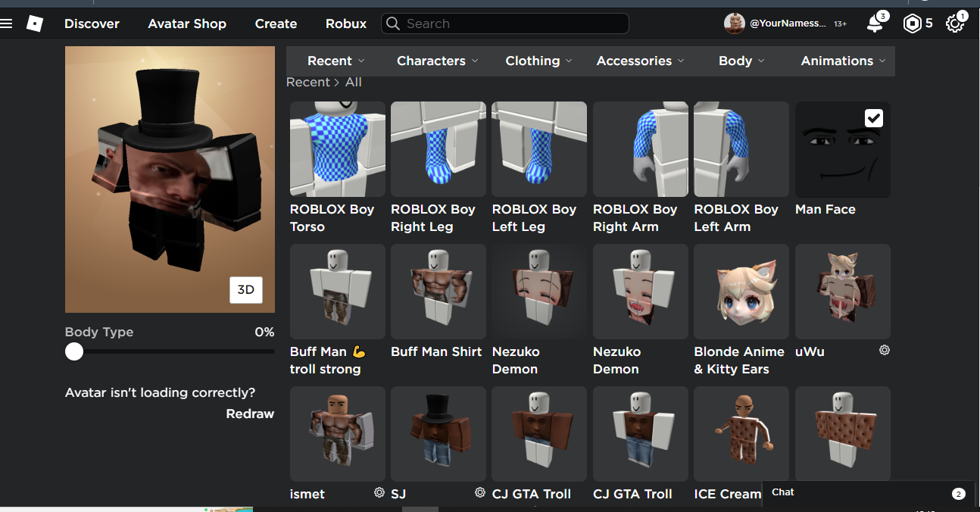Open the Discover page
This screenshot has height=512, width=980.
click(92, 23)
